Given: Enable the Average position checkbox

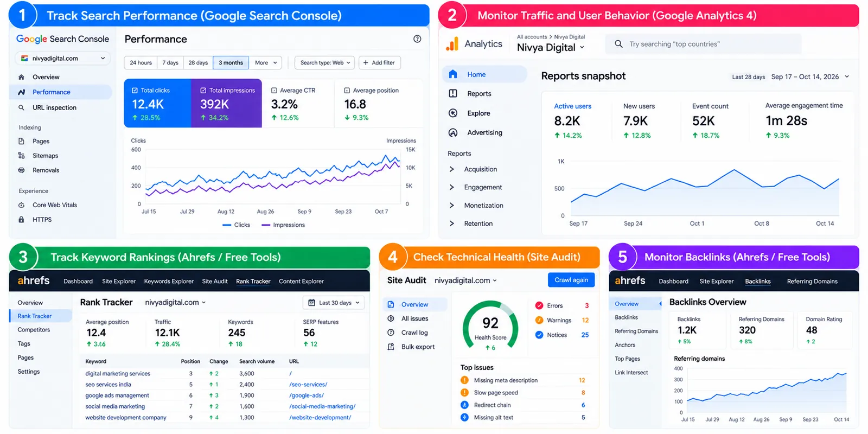Looking at the screenshot, I should 347,91.
